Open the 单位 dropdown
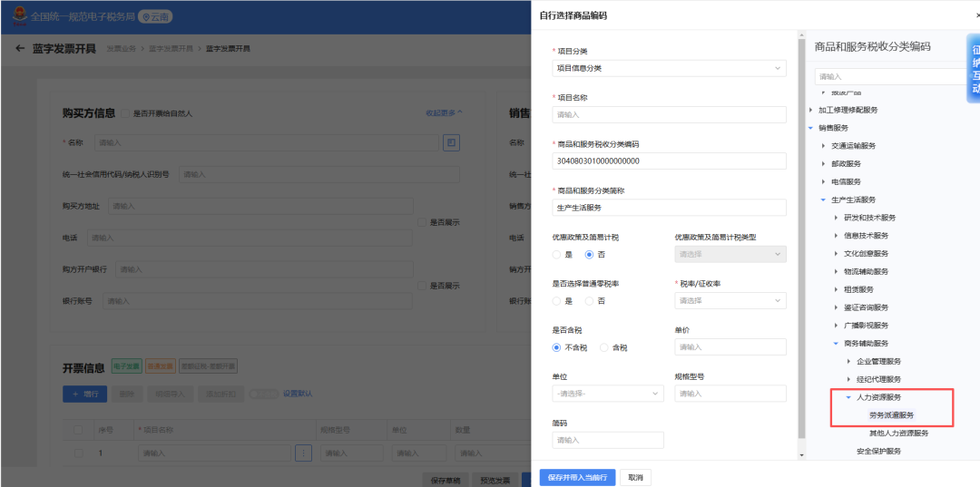This screenshot has width=980, height=487. (x=607, y=394)
